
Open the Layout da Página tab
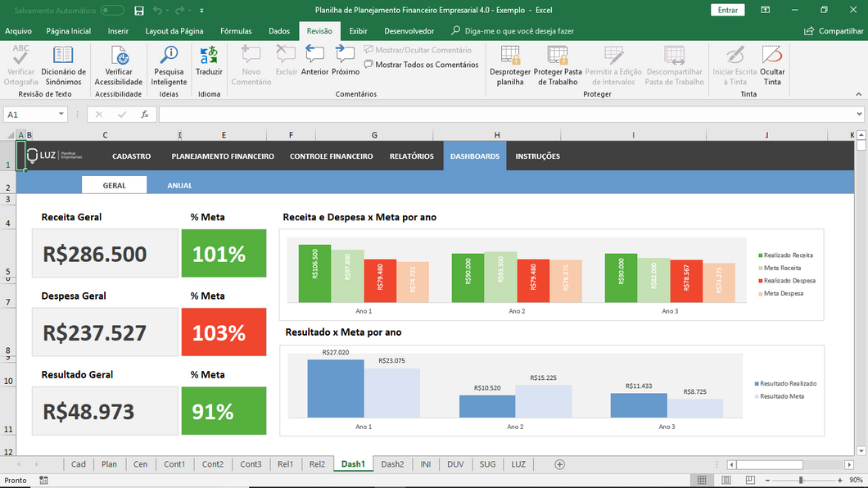coord(174,31)
